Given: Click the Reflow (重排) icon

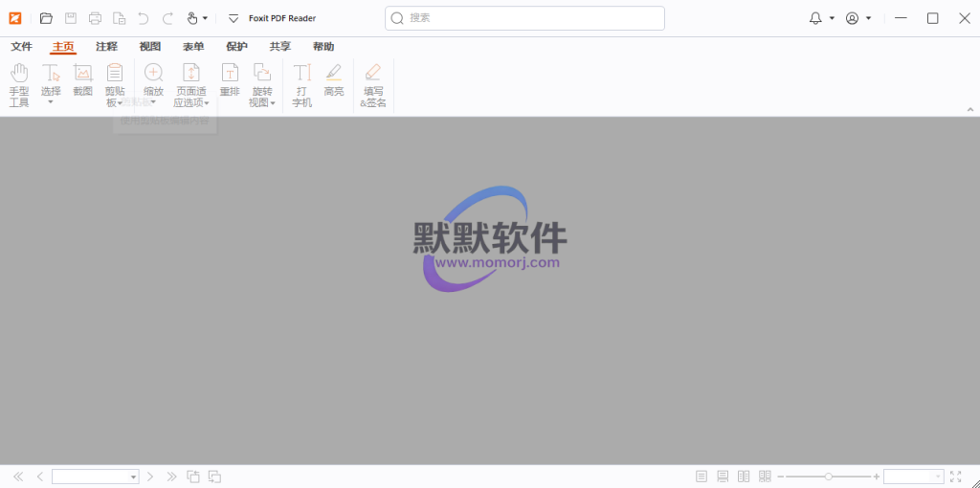Looking at the screenshot, I should click(230, 80).
